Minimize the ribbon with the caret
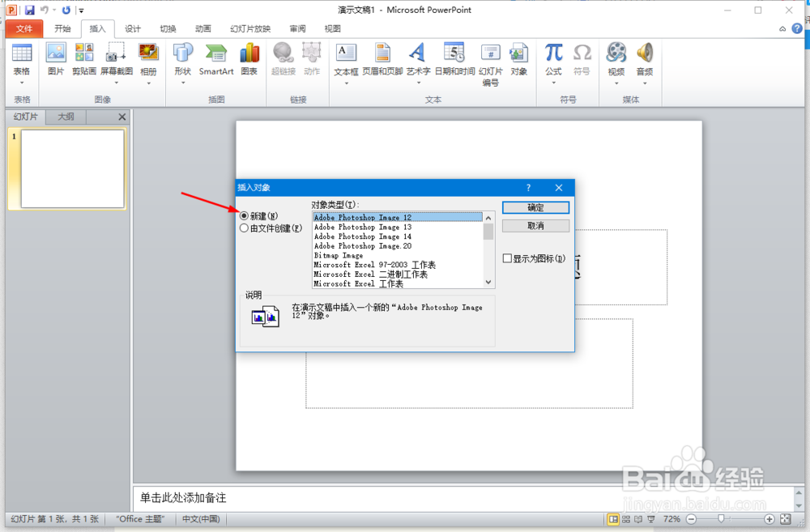The height and width of the screenshot is (532, 810). (782, 29)
